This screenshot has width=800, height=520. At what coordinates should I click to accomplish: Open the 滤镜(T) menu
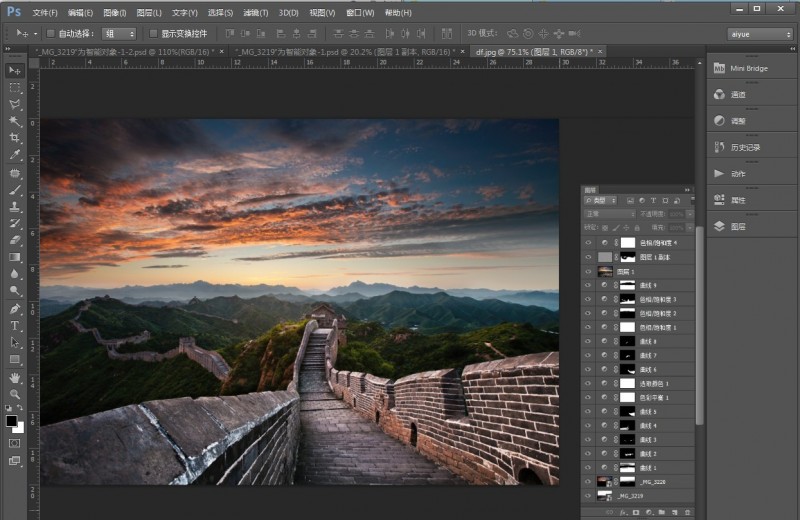[256, 13]
